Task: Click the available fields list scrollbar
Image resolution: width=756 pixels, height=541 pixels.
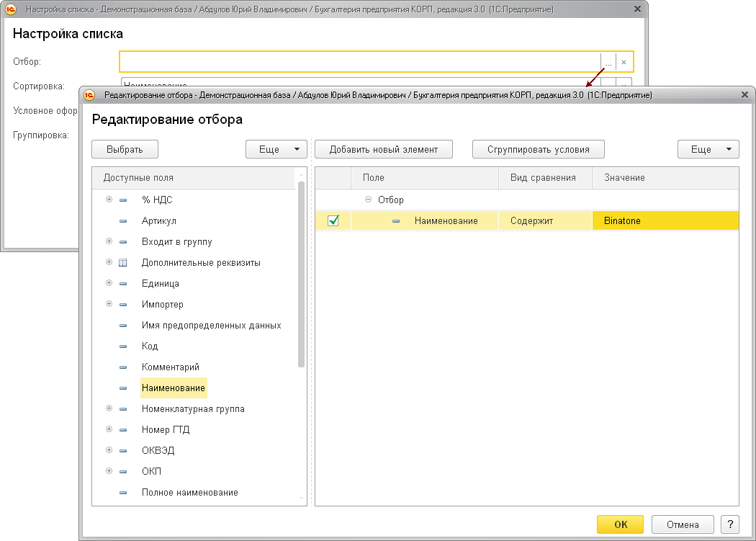Action: click(x=302, y=274)
